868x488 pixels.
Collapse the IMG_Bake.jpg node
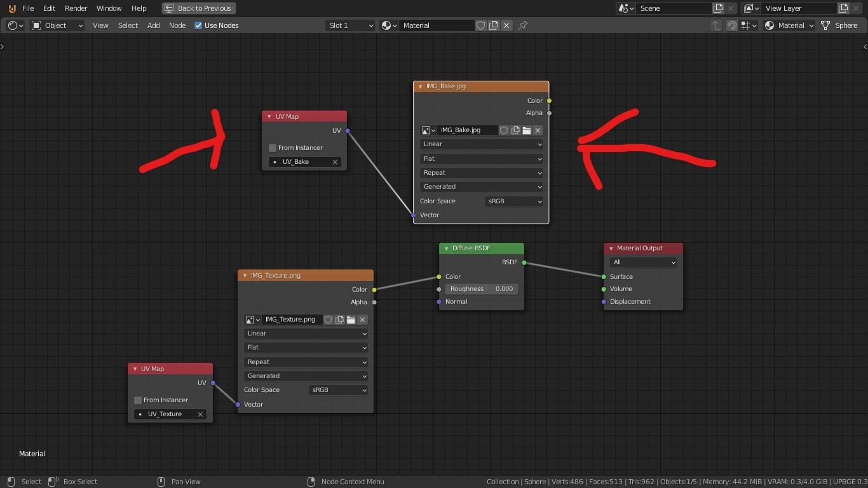coord(420,86)
